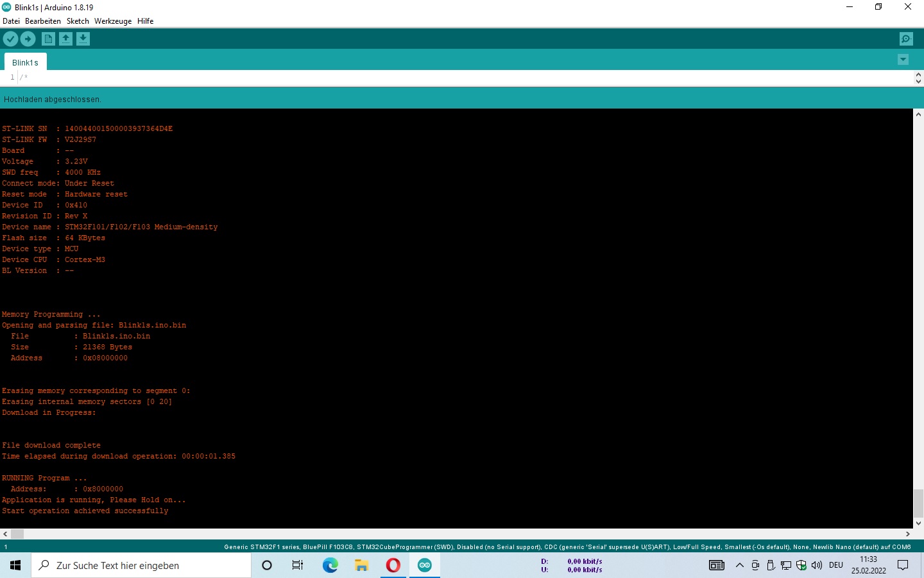Open the Serial Monitor magnifier icon

(906, 39)
